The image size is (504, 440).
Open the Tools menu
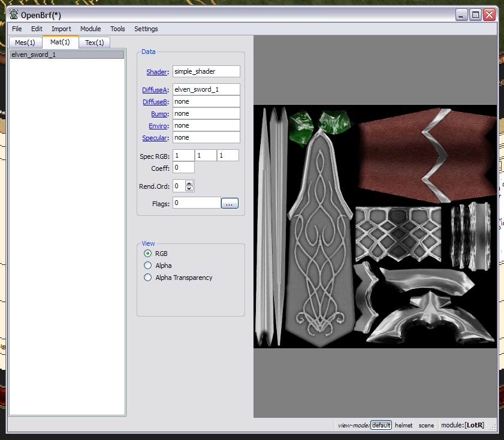pos(117,29)
